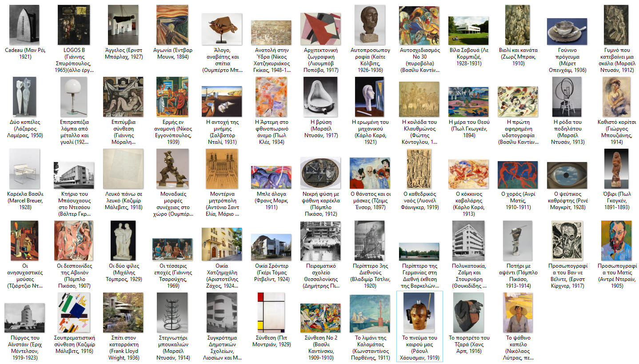Select Στεγνωτήρι μπουκαλιών (Ντυσάν, 1914) thumbnail

coord(172,312)
